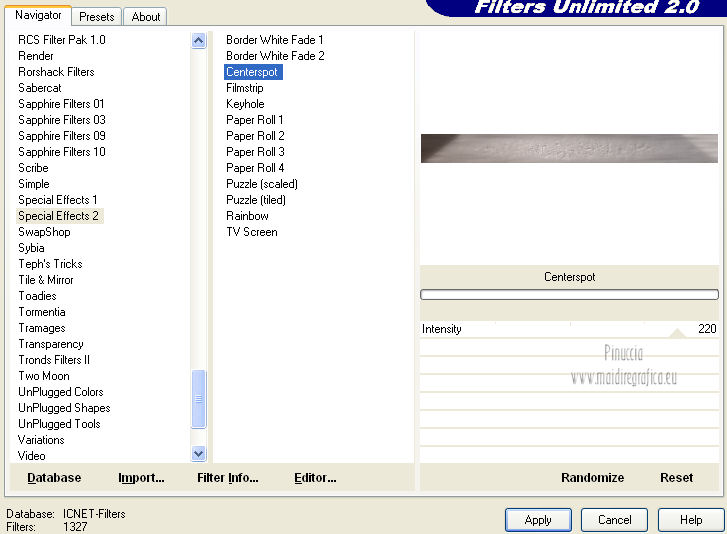Select UnPlugged Shapes category
Screen dimensions: 727x534
point(64,408)
